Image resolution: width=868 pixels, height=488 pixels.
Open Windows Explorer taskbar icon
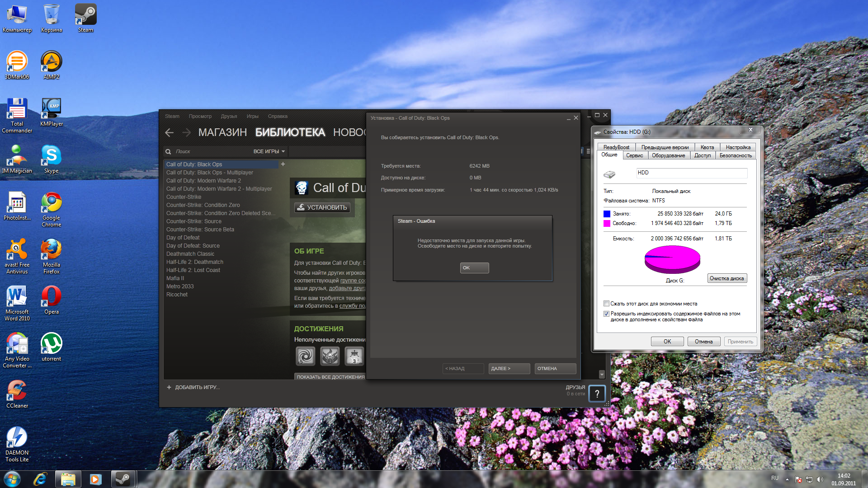point(68,479)
